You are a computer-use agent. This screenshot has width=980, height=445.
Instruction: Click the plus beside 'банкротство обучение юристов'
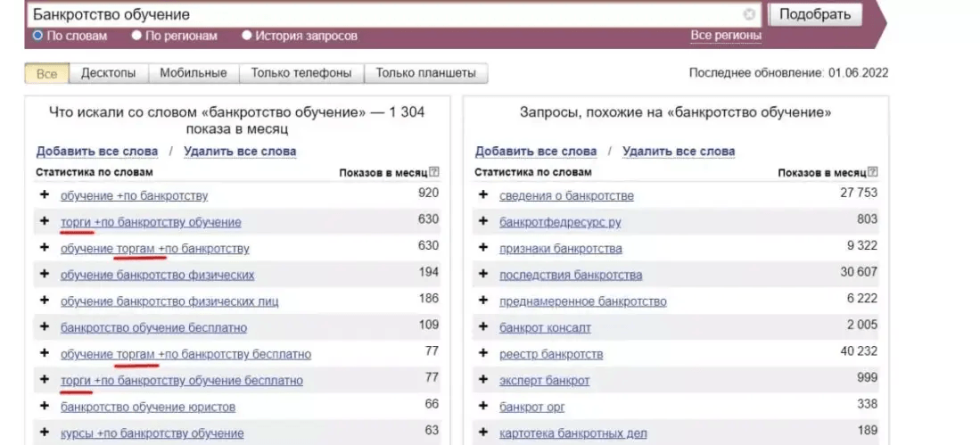pos(45,406)
